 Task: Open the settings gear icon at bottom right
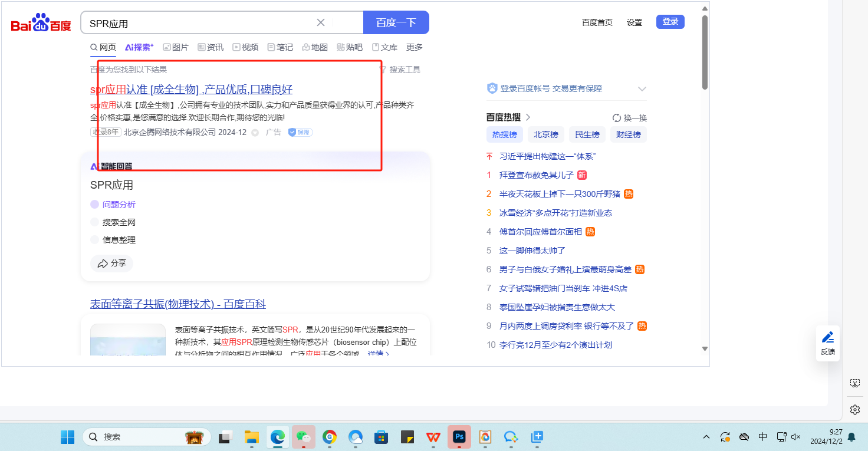[854, 409]
